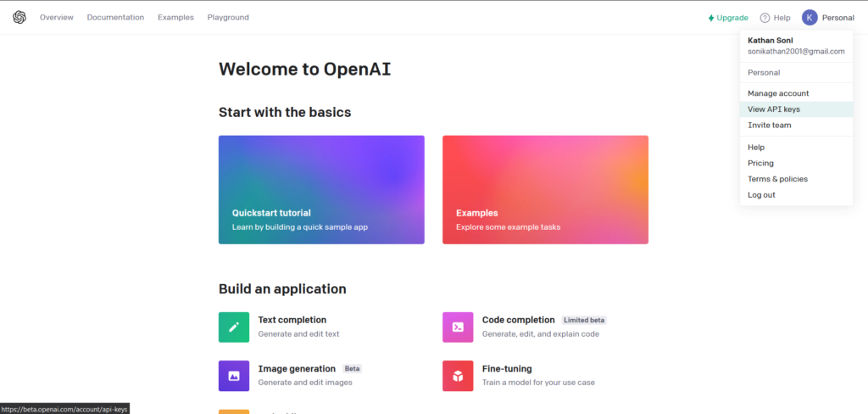Click the Welcome to OpenAI heading

(305, 70)
